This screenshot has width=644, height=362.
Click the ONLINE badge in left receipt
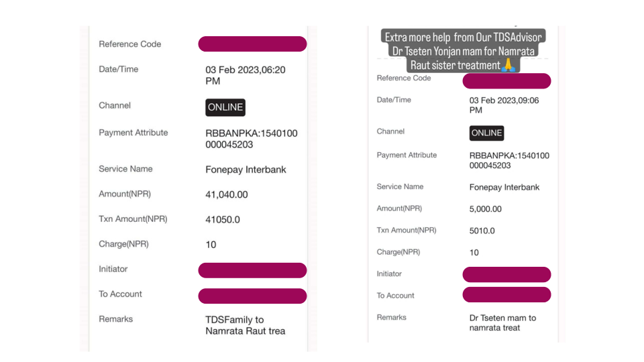click(225, 107)
